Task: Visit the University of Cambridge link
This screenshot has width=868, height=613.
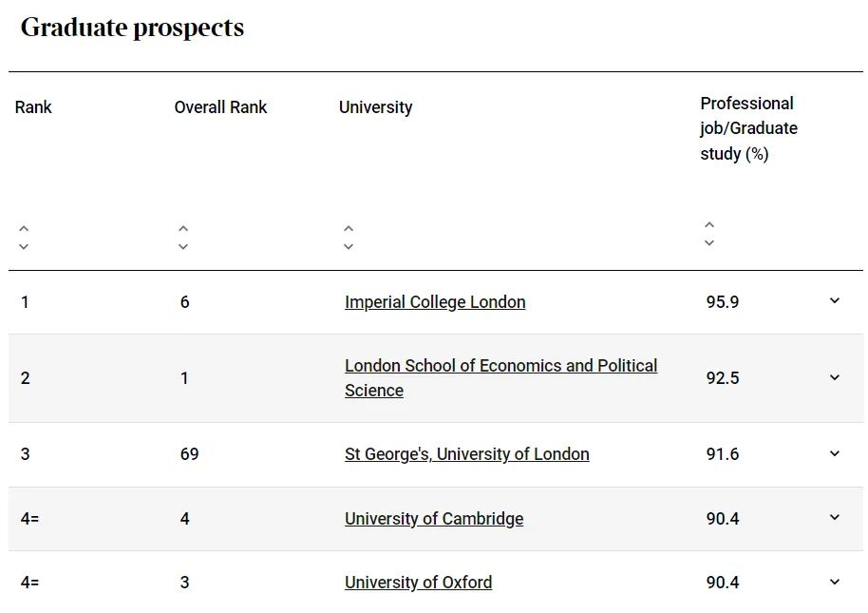Action: pyautogui.click(x=434, y=519)
